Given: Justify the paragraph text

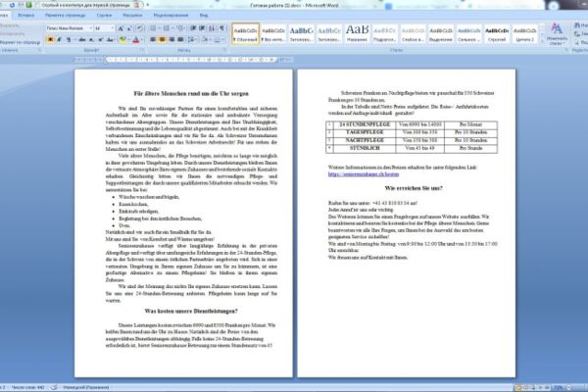Looking at the screenshot, I should pyautogui.click(x=180, y=40).
